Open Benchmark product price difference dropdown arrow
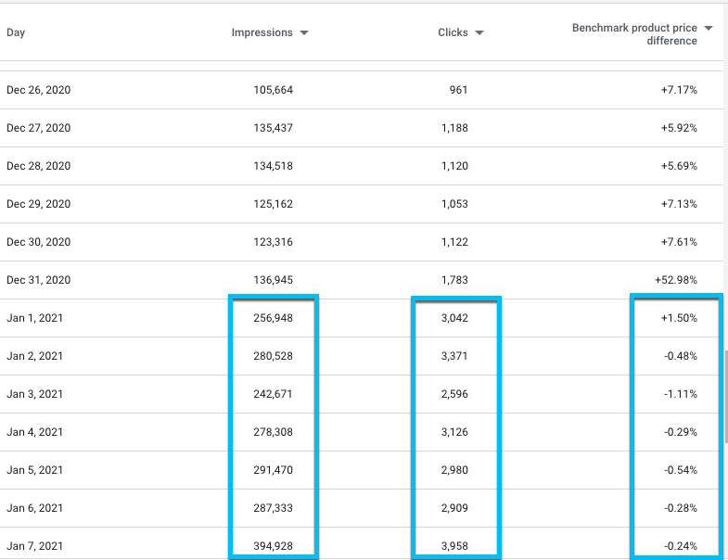The image size is (728, 560). click(709, 29)
